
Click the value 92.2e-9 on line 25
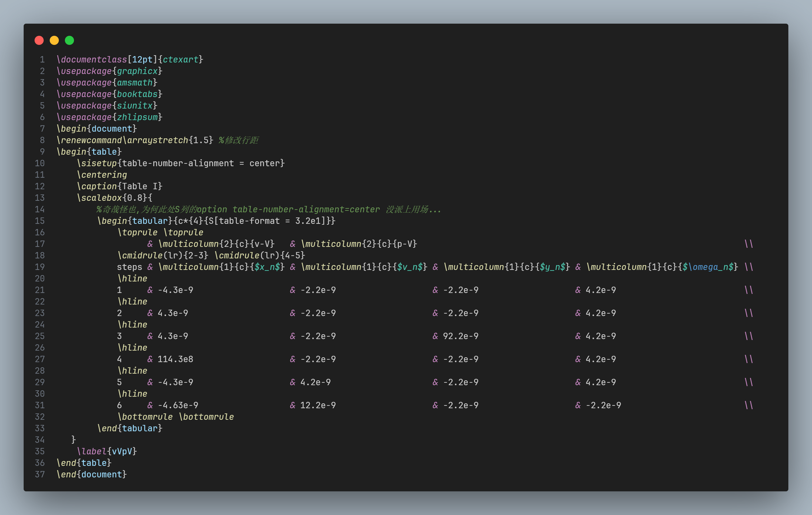pyautogui.click(x=461, y=336)
